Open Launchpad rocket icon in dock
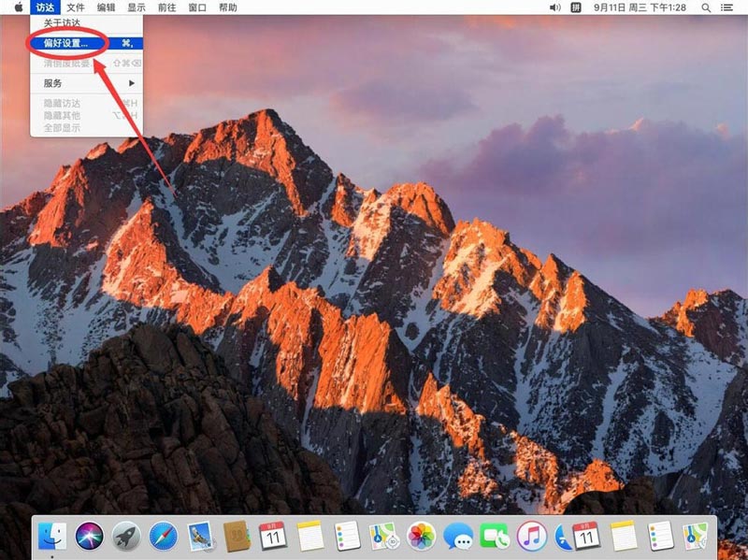 click(126, 536)
